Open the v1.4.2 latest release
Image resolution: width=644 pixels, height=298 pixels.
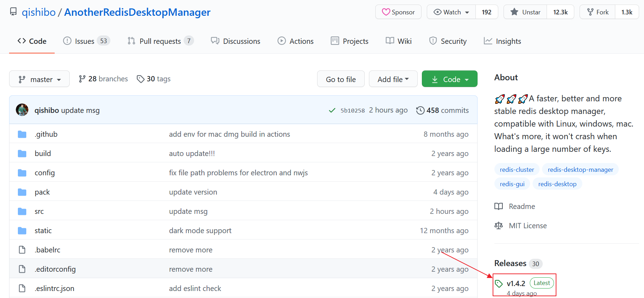click(516, 283)
